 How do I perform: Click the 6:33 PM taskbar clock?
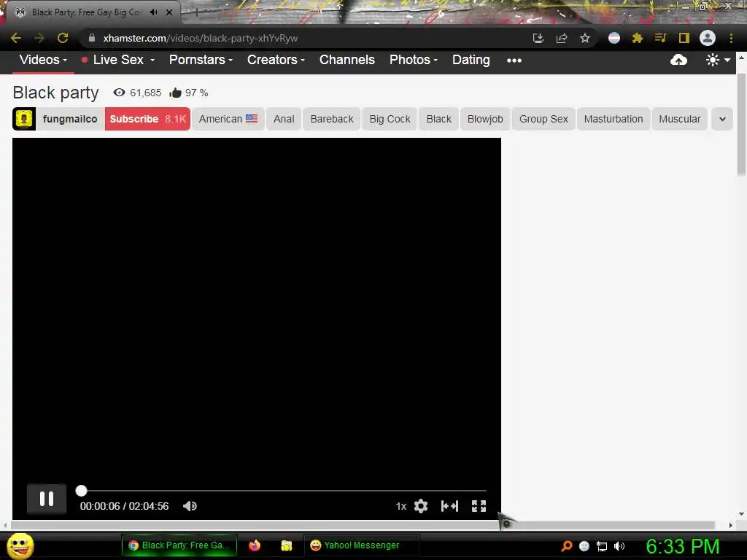click(683, 546)
